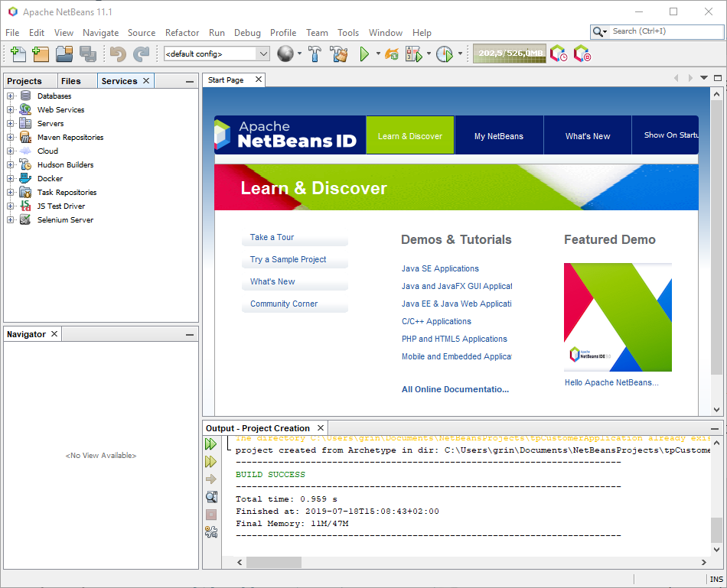Open the Featured Demo thumbnail
Image resolution: width=727 pixels, height=588 pixels.
point(618,317)
